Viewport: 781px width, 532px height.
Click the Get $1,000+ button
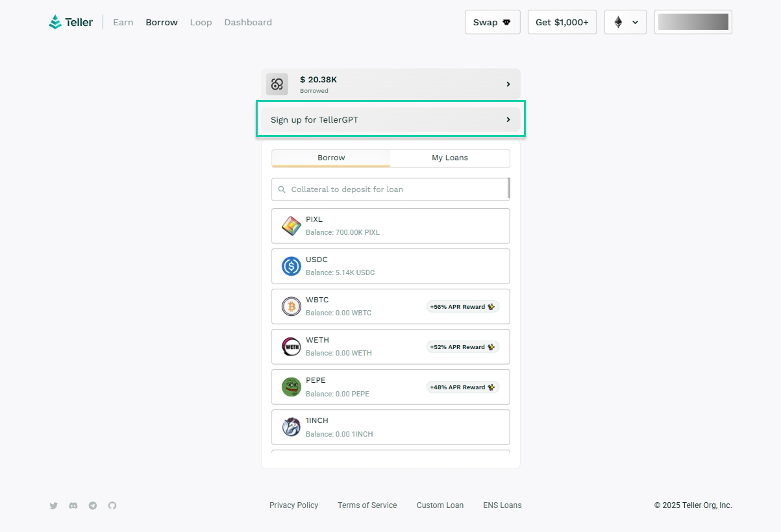562,22
